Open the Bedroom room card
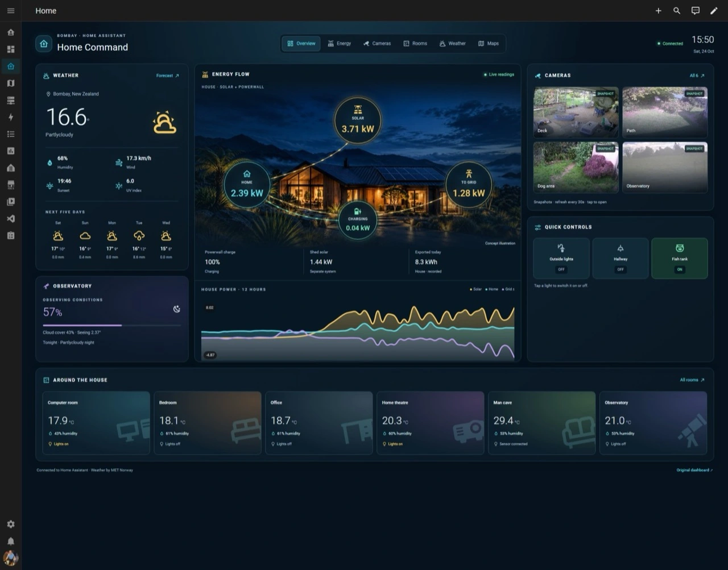The height and width of the screenshot is (570, 728). [x=208, y=423]
